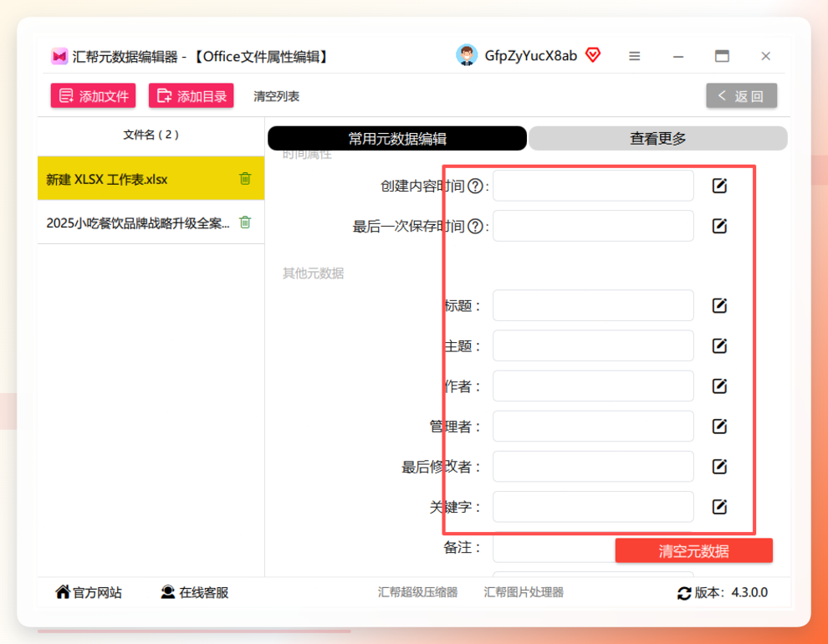828x644 pixels.
Task: Open 汇帮超级压缩器 link
Action: click(417, 592)
